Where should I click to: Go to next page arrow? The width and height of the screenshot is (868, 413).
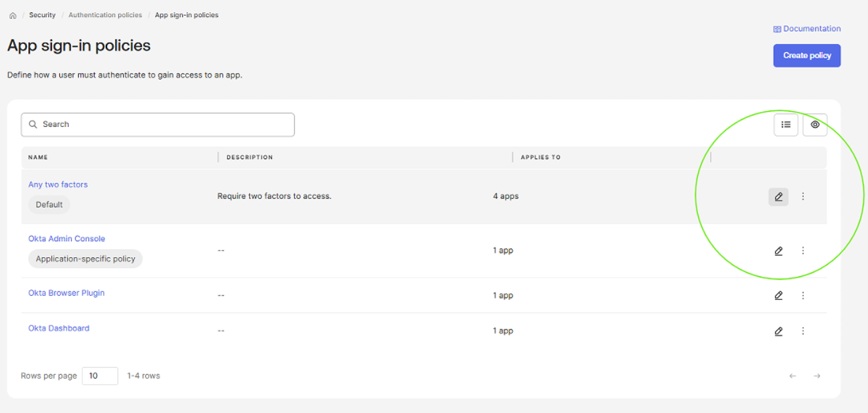(817, 376)
